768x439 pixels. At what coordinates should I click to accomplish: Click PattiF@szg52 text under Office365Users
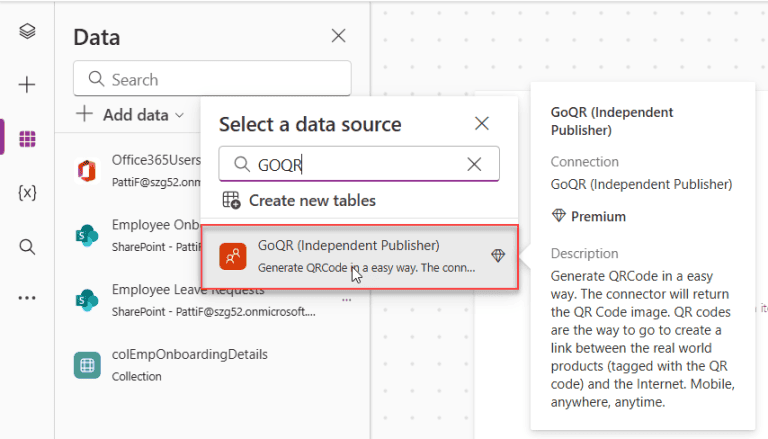tap(156, 182)
